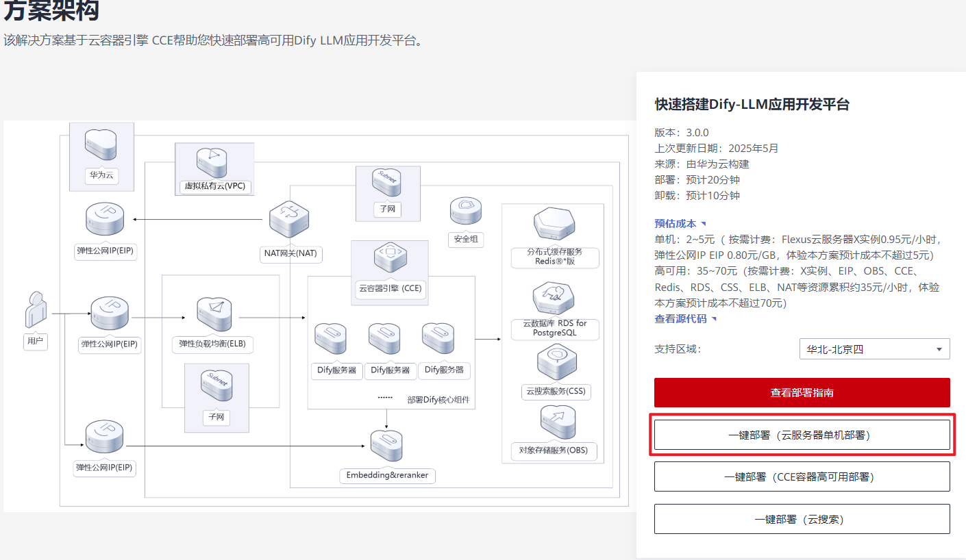This screenshot has height=560, width=966.
Task: Launch 一键部署（CCE容器高可用部署）
Action: click(x=802, y=476)
